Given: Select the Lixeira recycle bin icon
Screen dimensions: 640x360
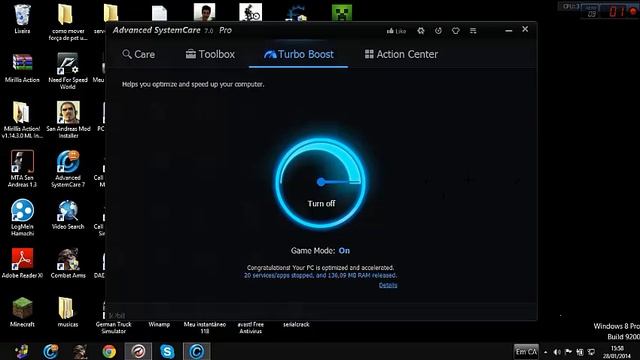Looking at the screenshot, I should click(22, 19).
